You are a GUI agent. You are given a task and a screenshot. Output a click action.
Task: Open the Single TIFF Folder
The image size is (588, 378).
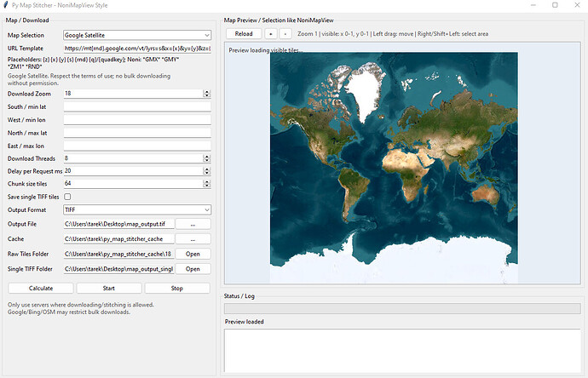coord(193,269)
